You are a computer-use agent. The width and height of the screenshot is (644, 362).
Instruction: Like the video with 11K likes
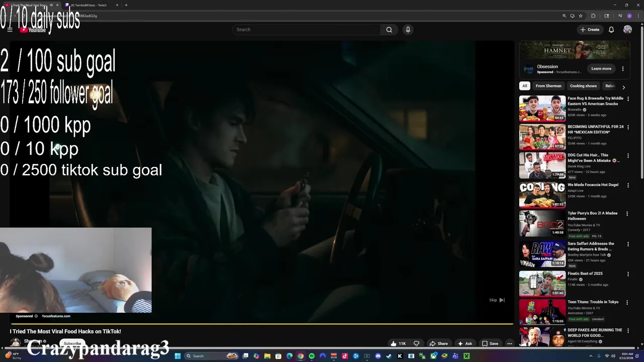[x=398, y=343]
